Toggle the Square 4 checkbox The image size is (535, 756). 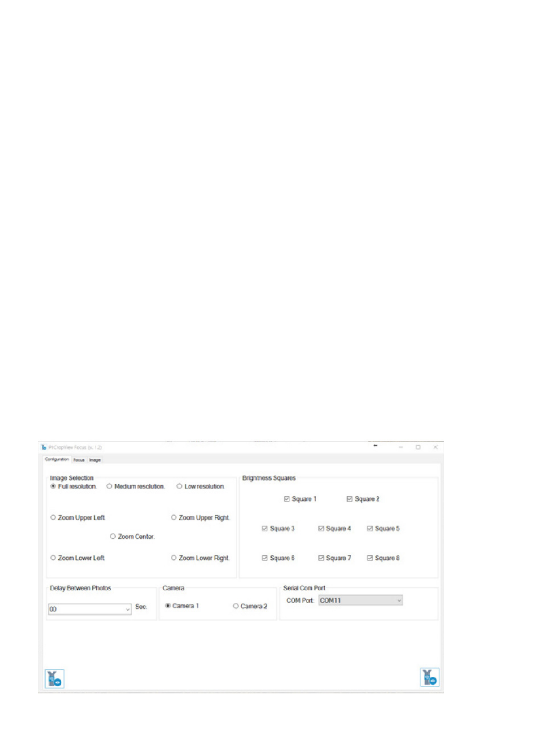click(x=321, y=529)
